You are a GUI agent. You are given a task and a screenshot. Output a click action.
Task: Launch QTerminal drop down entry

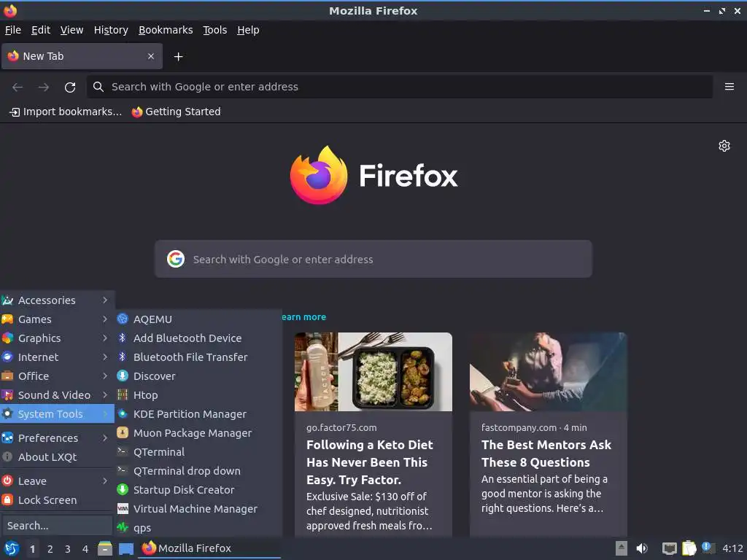pos(198,471)
